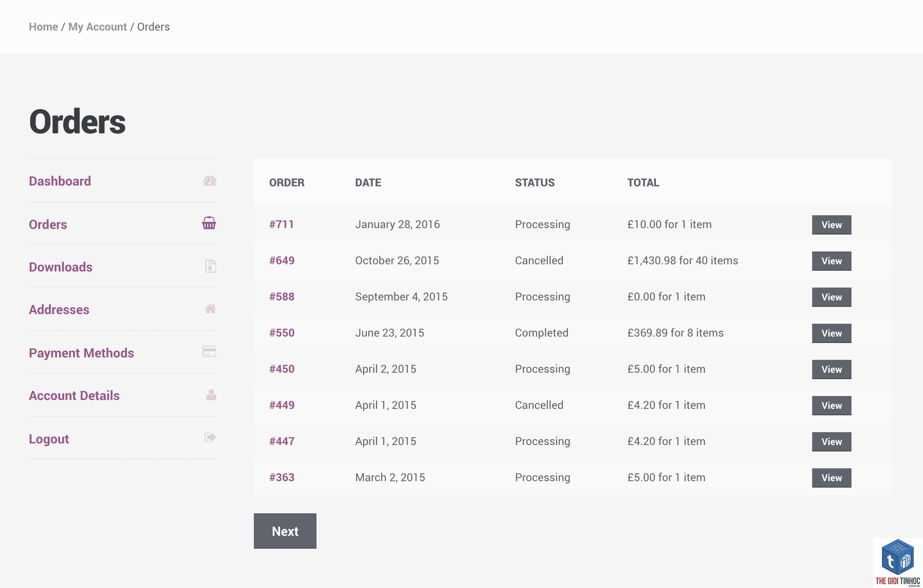923x588 pixels.
Task: Click the total £369.89 for 8 items
Action: (676, 333)
